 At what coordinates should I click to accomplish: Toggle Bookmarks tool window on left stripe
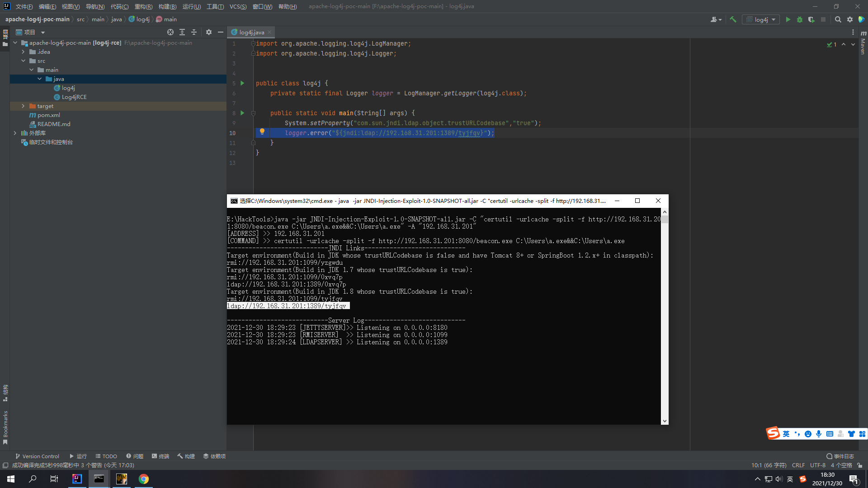5,427
